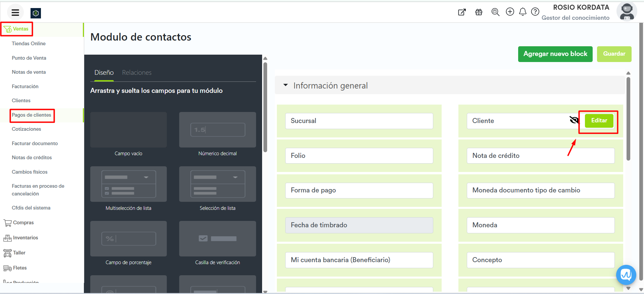This screenshot has width=644, height=294.
Task: Click the Agregar nuevo block button
Action: tap(555, 54)
